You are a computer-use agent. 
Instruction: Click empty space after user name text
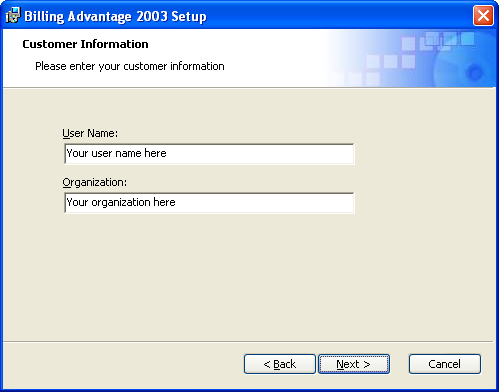pyautogui.click(x=260, y=154)
